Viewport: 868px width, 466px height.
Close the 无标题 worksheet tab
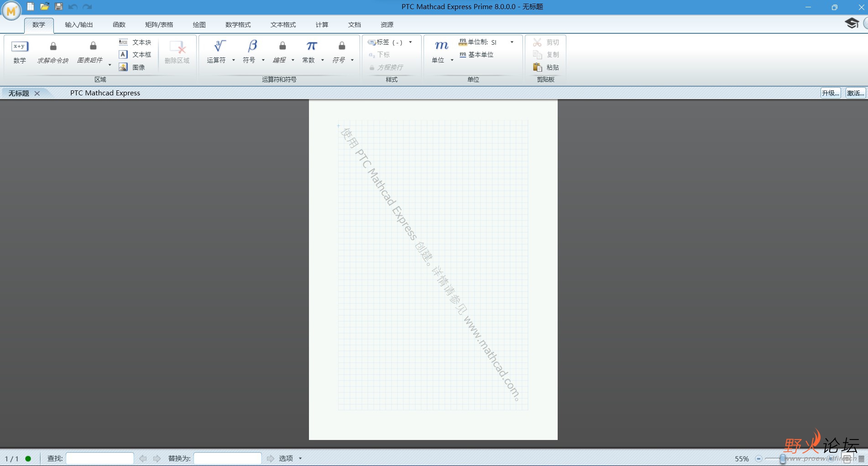pos(37,93)
